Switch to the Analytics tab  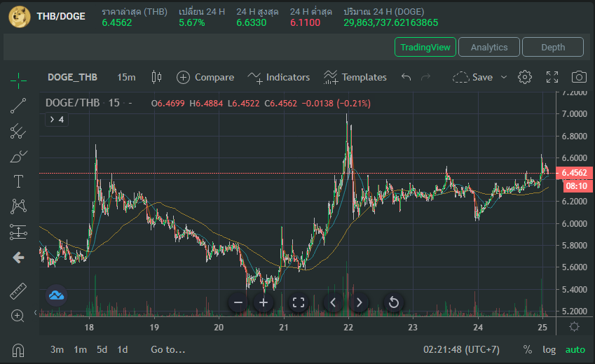pyautogui.click(x=488, y=47)
